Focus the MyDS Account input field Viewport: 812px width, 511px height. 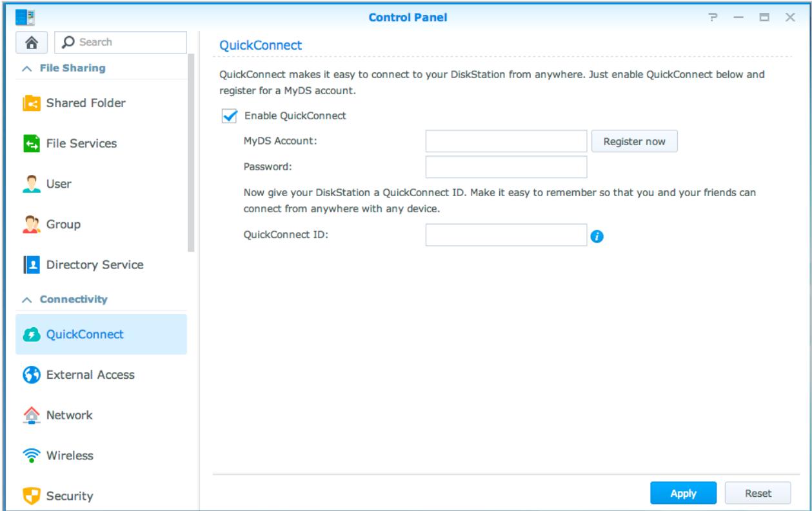[x=506, y=141]
